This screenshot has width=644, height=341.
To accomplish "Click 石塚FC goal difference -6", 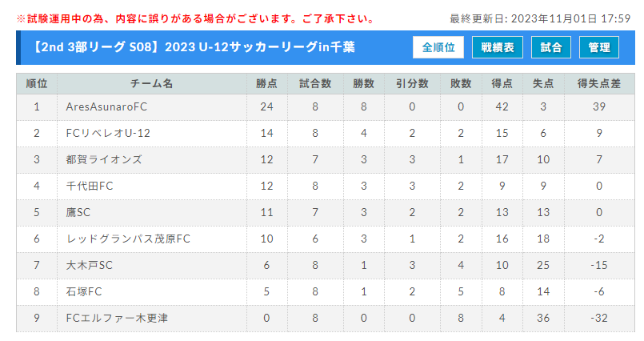I will click(599, 291).
